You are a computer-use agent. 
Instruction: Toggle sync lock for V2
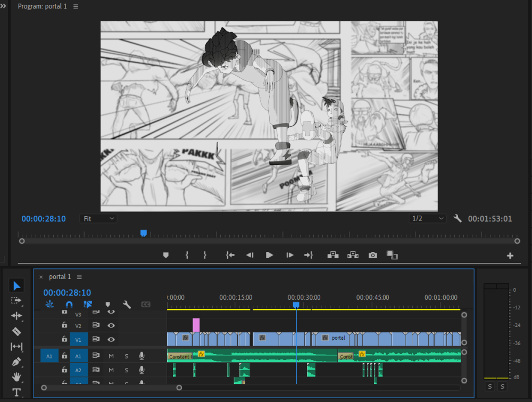tap(96, 325)
